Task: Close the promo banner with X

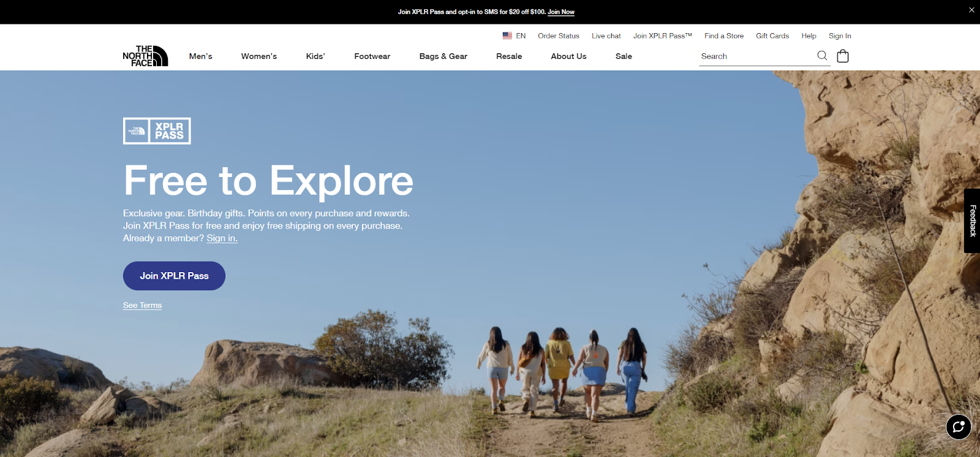Action: [x=971, y=10]
